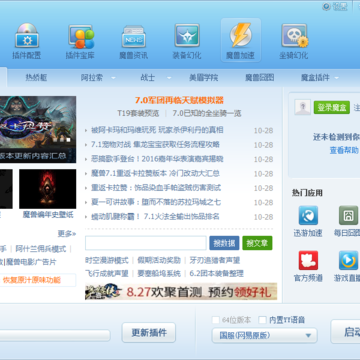Screen dimensions: 360x360
Task: Open the 6.2团本装备整理 keyword link
Action: coord(216,273)
